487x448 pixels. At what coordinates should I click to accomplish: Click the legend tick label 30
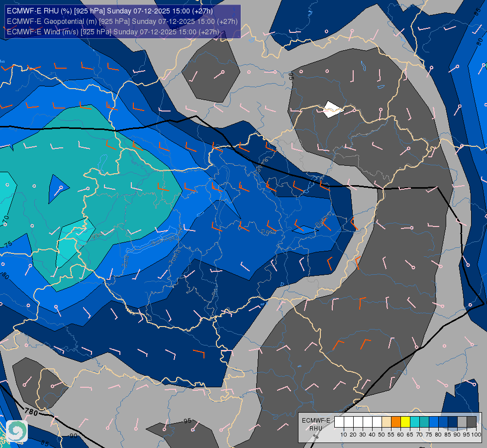point(363,435)
